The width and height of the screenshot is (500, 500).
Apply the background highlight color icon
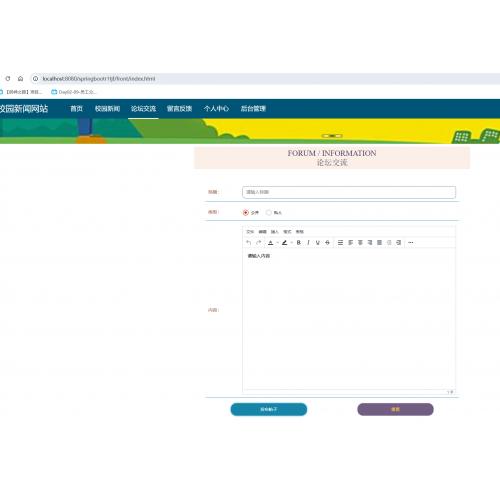[x=284, y=243]
